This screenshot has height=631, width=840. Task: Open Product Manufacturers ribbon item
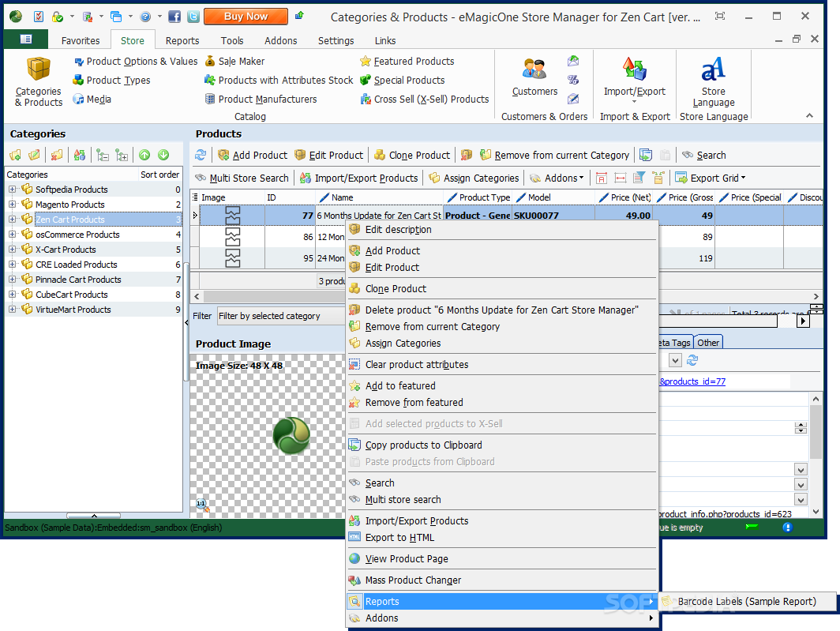[261, 100]
